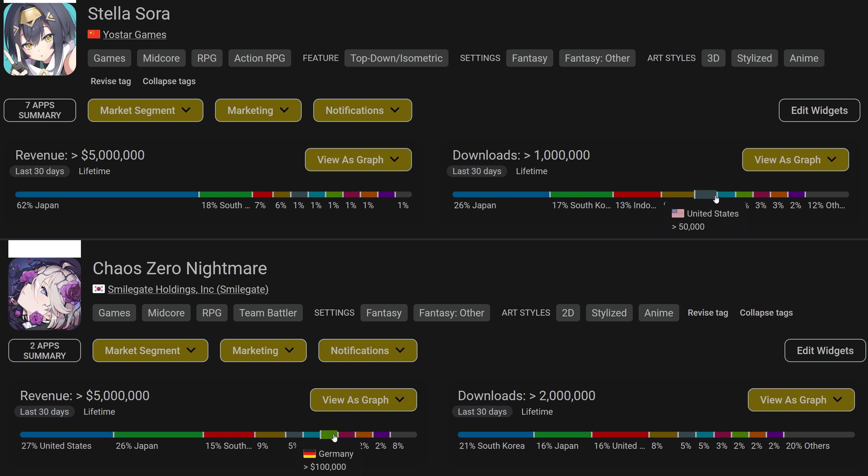Click the Chaos Zero Nightmare app icon
868x476 pixels.
(x=45, y=294)
